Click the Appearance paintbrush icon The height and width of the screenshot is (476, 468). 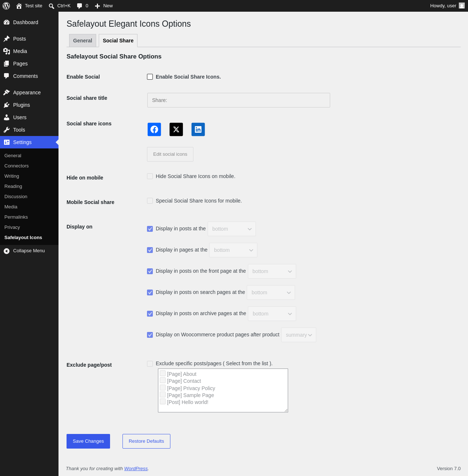(x=7, y=92)
